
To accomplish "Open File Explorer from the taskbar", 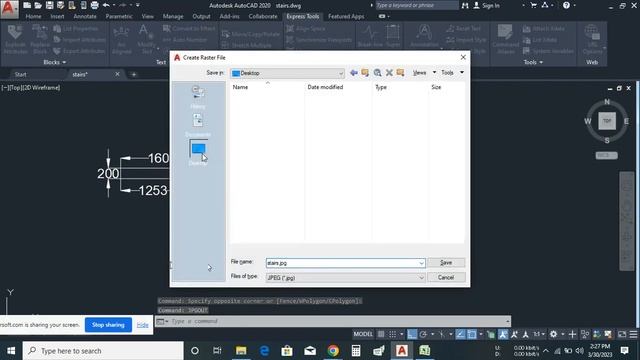I will click(241, 351).
